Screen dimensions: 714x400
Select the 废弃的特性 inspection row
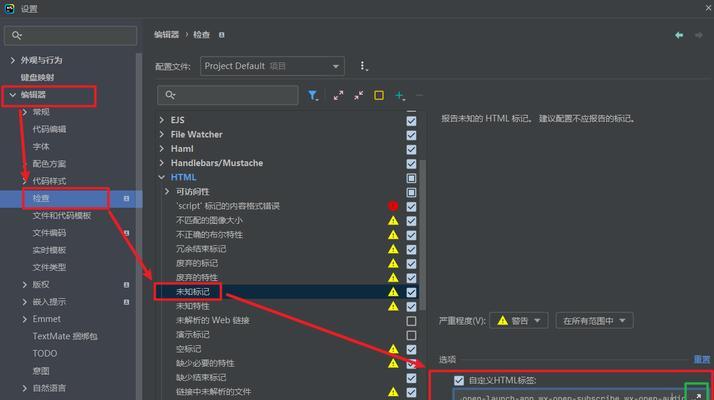tap(289, 277)
